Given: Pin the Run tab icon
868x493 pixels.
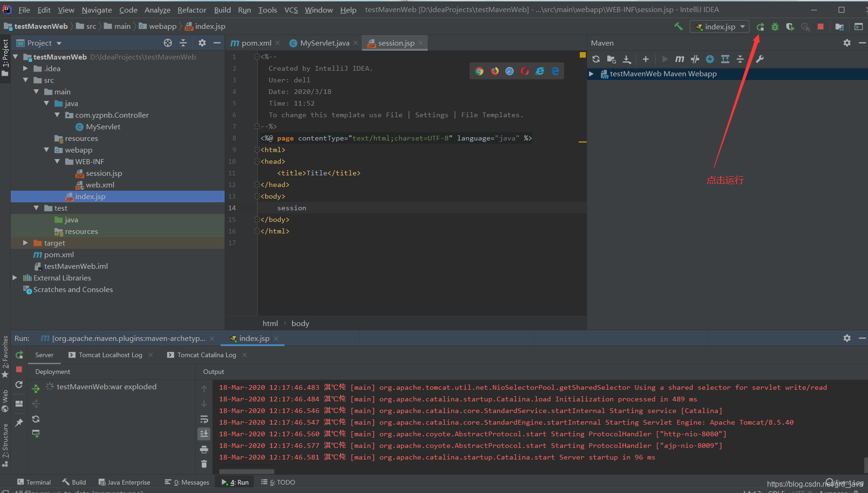Looking at the screenshot, I should tap(19, 422).
